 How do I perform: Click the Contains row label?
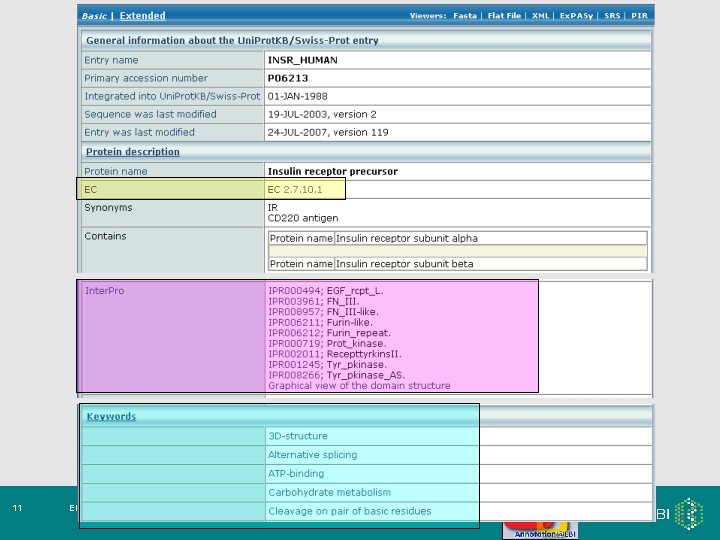click(105, 236)
